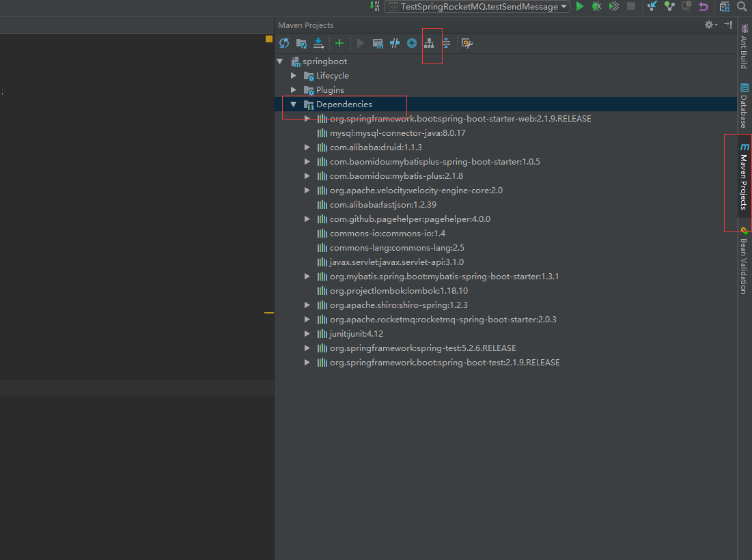
Task: Expand the Lifecycle node
Action: click(x=294, y=76)
